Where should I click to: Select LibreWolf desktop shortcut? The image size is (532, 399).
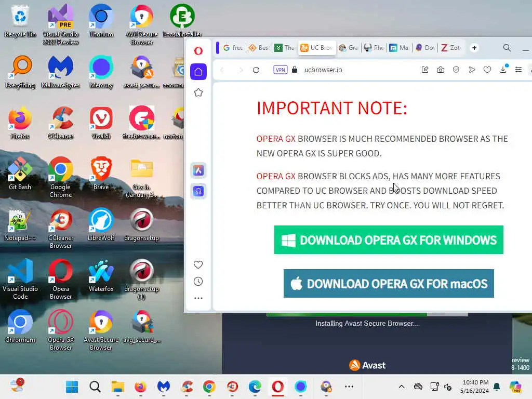[x=101, y=224]
